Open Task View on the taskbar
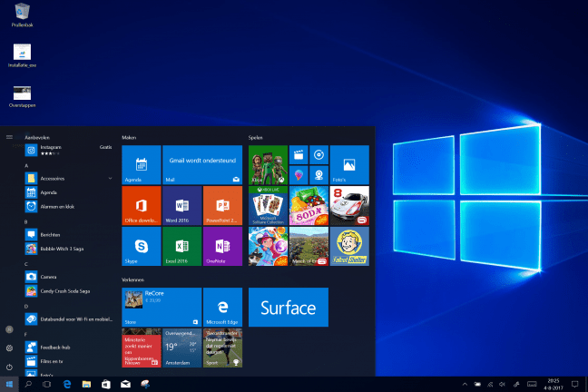 click(47, 384)
